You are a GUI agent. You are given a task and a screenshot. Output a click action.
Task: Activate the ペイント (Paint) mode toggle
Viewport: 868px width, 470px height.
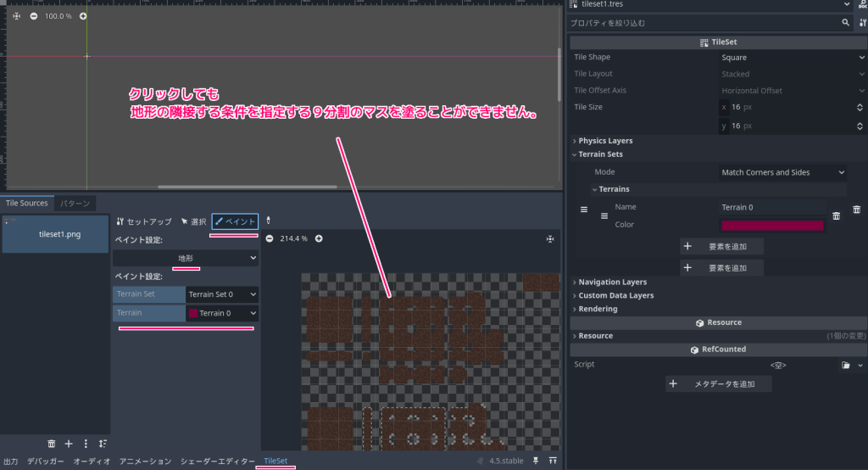[235, 221]
